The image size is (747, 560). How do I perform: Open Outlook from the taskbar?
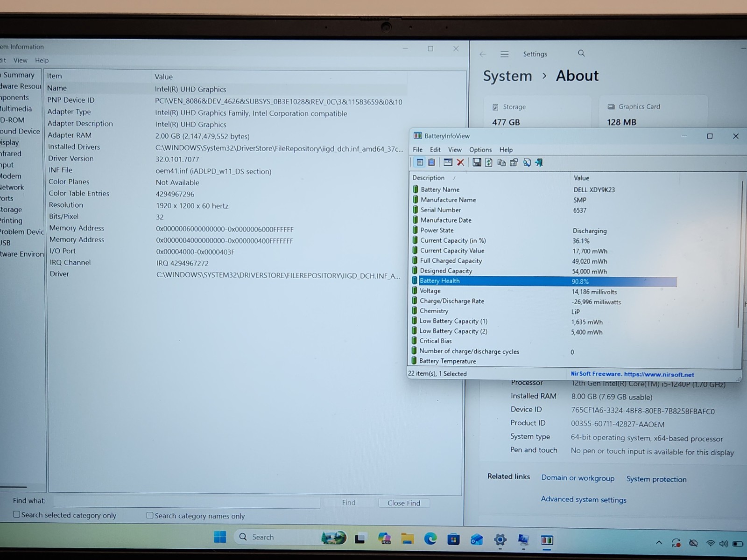coord(477,539)
